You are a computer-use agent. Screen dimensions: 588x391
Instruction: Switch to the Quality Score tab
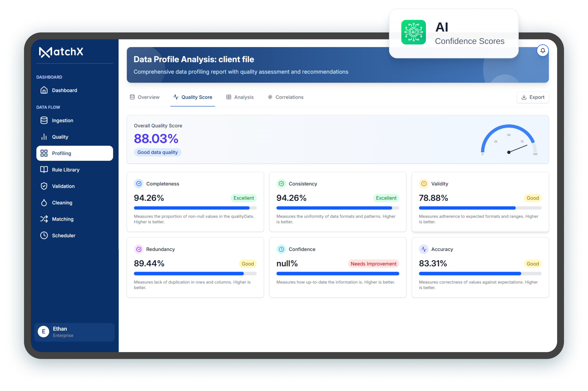[197, 97]
